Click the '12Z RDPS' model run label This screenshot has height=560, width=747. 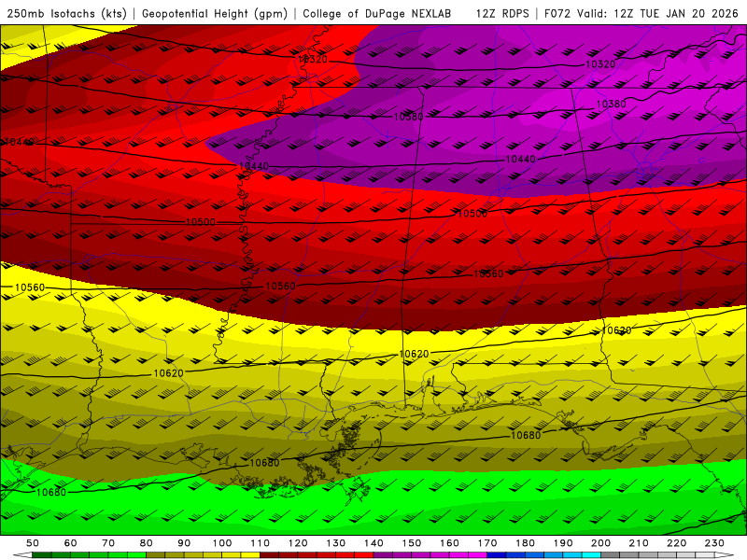click(x=502, y=13)
